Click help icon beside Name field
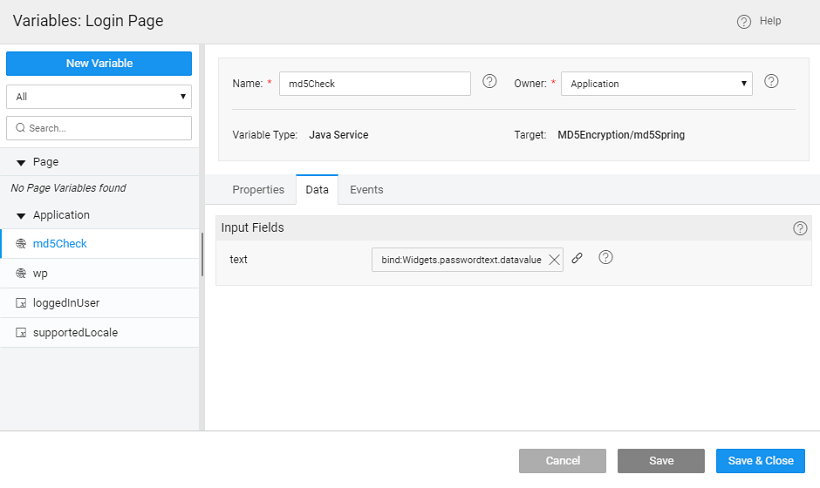The height and width of the screenshot is (488, 820). (x=489, y=82)
